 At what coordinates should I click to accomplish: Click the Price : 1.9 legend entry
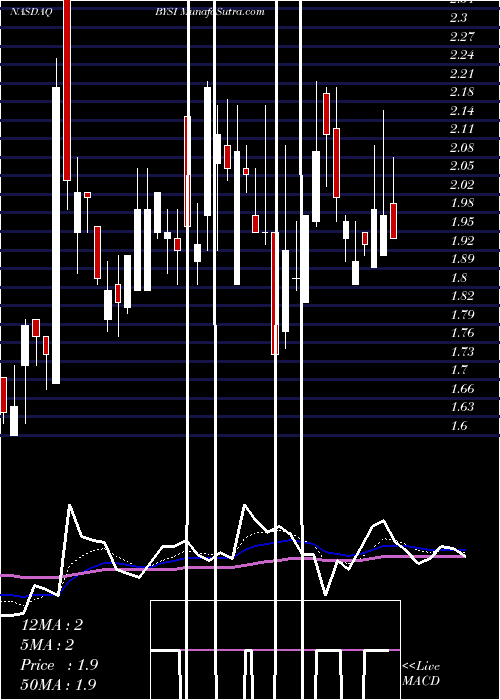pos(59,665)
